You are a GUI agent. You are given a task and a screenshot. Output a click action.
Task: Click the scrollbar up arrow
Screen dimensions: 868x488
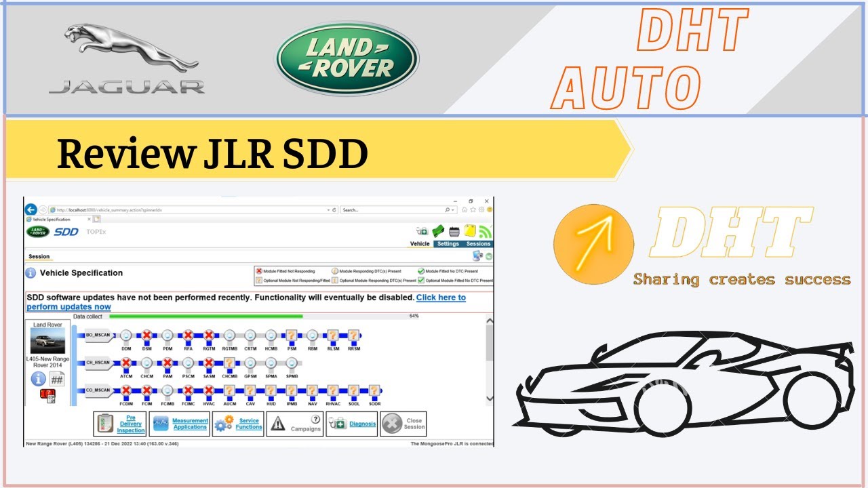pos(490,321)
